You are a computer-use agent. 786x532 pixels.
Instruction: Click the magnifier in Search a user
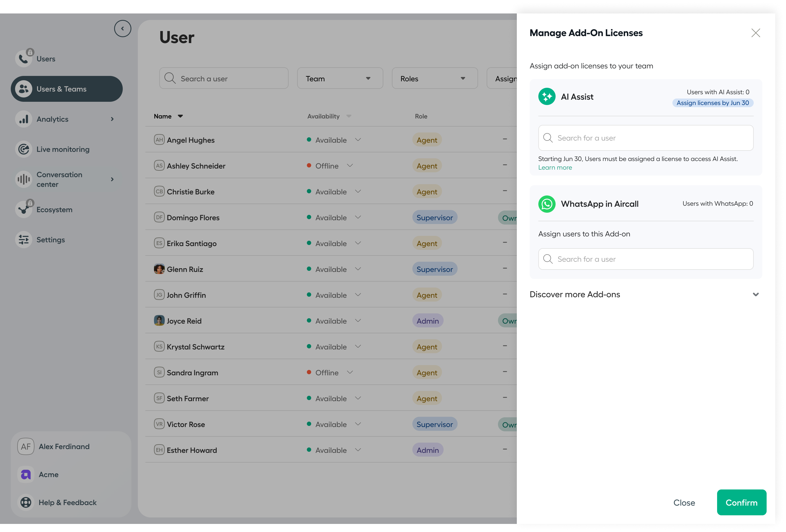(170, 78)
